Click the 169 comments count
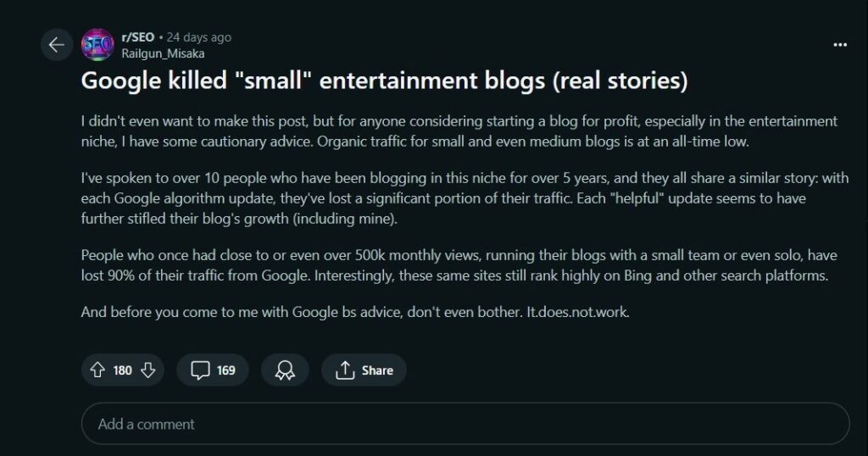Image resolution: width=868 pixels, height=456 pixels. pos(225,370)
